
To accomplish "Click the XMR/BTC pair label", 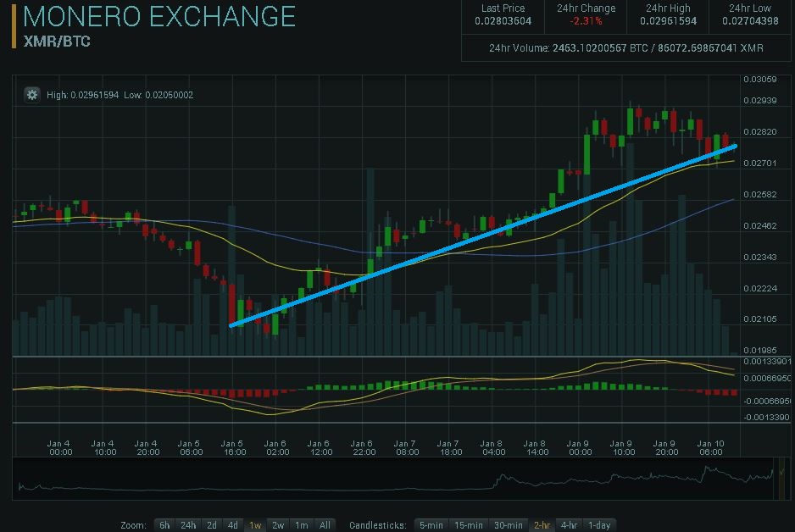I will pos(57,41).
